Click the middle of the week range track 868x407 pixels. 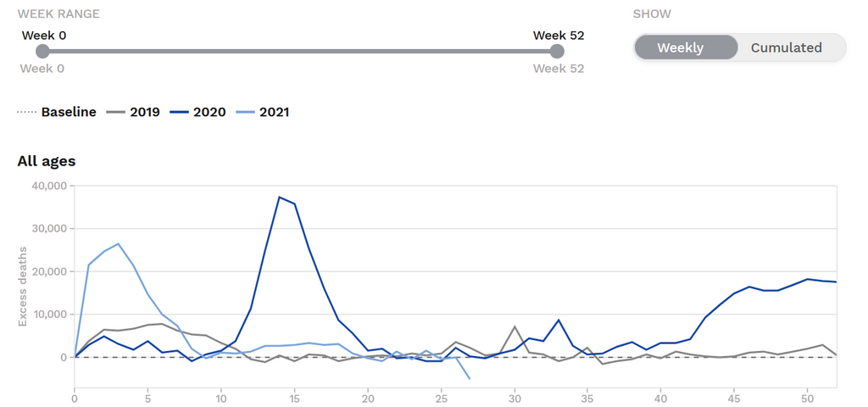[299, 52]
